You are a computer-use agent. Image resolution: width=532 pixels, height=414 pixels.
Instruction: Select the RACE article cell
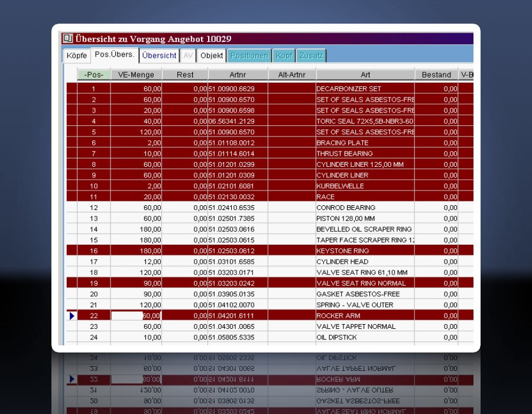365,197
